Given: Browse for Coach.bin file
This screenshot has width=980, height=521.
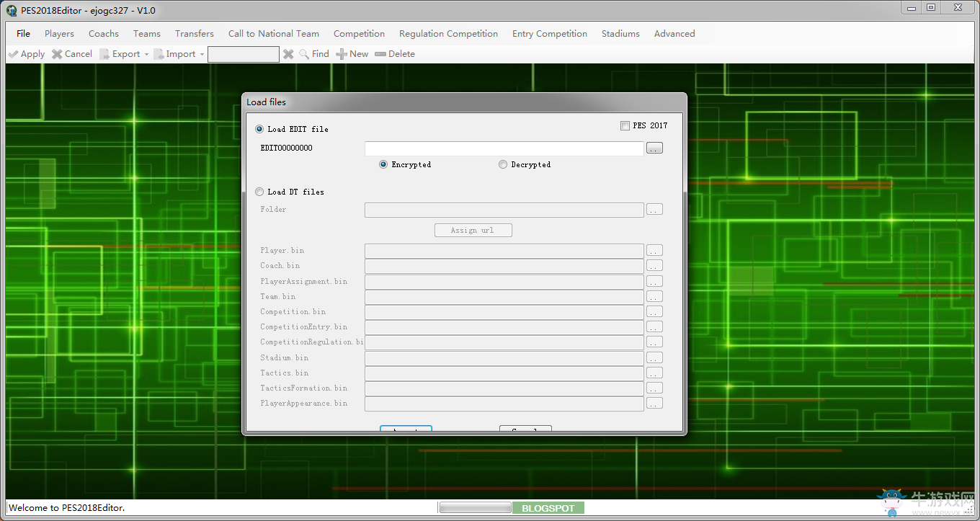Looking at the screenshot, I should tap(654, 266).
